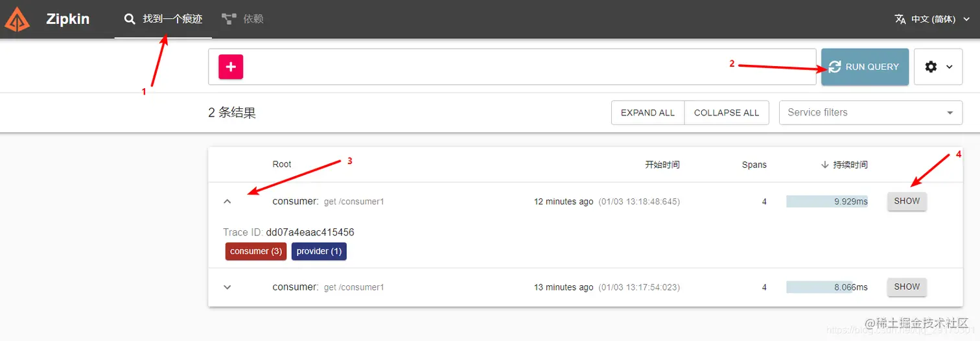The image size is (980, 341).
Task: Click the Spans column header
Action: pyautogui.click(x=754, y=165)
